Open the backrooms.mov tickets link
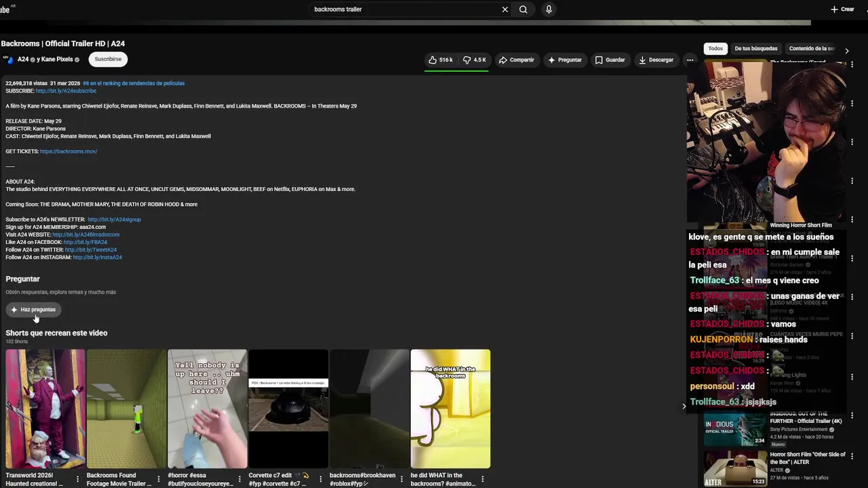This screenshot has width=868, height=488. click(x=68, y=151)
